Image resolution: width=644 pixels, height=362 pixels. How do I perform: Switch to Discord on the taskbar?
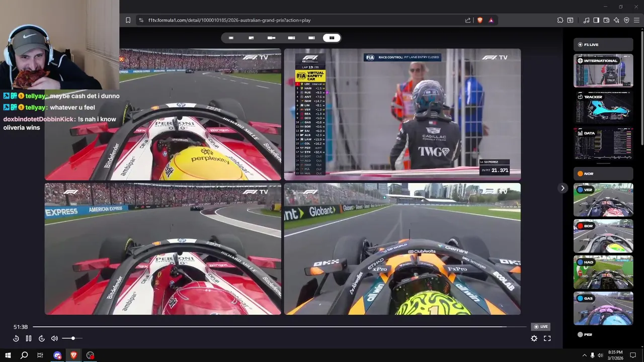click(x=57, y=355)
